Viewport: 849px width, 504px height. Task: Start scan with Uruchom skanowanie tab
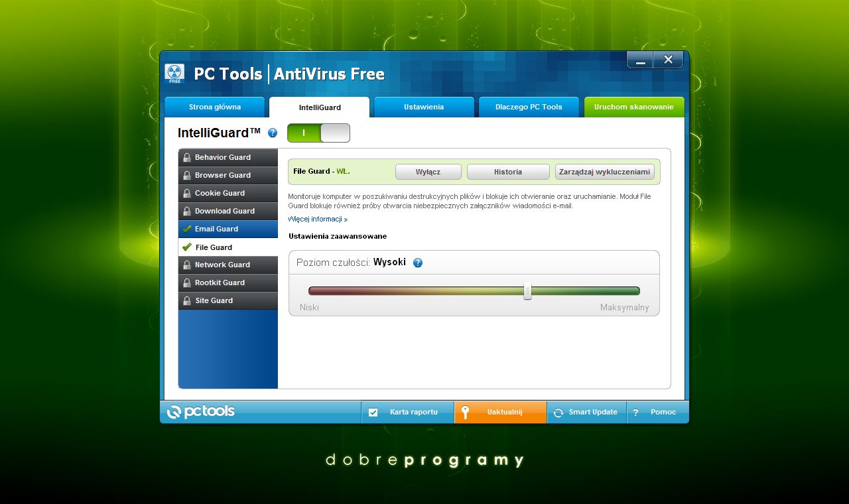coord(634,107)
